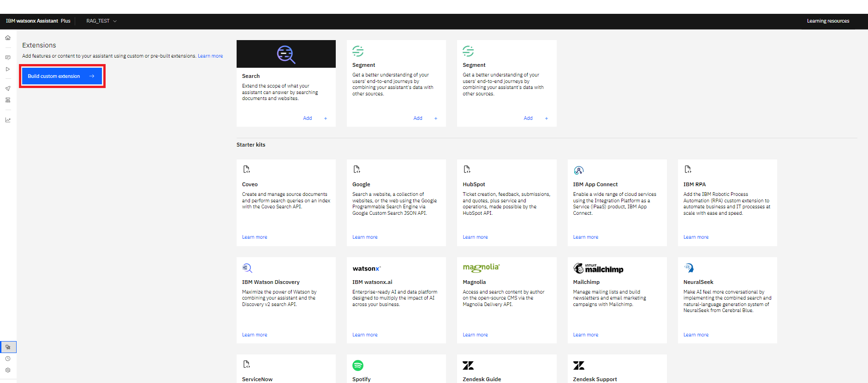The width and height of the screenshot is (868, 383).
Task: Open Learn more on IBM watsonx.ai card
Action: (365, 335)
